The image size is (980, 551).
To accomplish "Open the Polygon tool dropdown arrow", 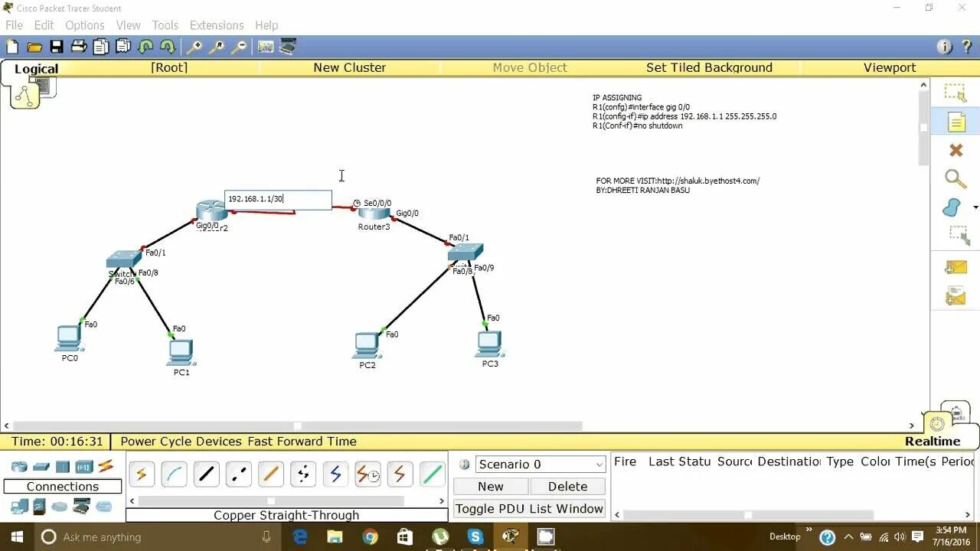I will click(x=975, y=207).
